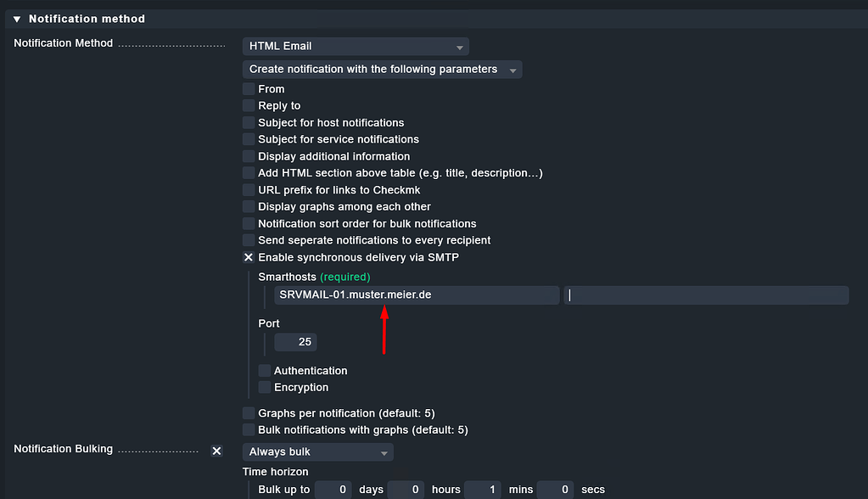
Task: Check URL prefix for links to Checkmk
Action: [x=248, y=189]
